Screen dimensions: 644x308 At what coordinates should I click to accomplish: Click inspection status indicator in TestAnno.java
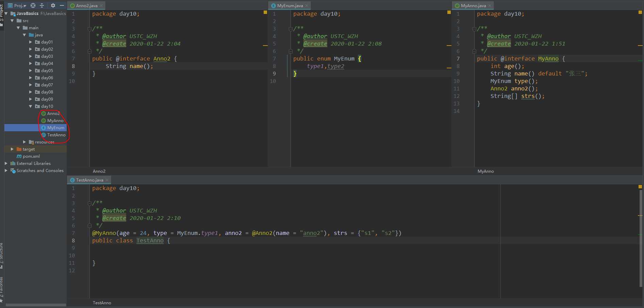point(640,187)
